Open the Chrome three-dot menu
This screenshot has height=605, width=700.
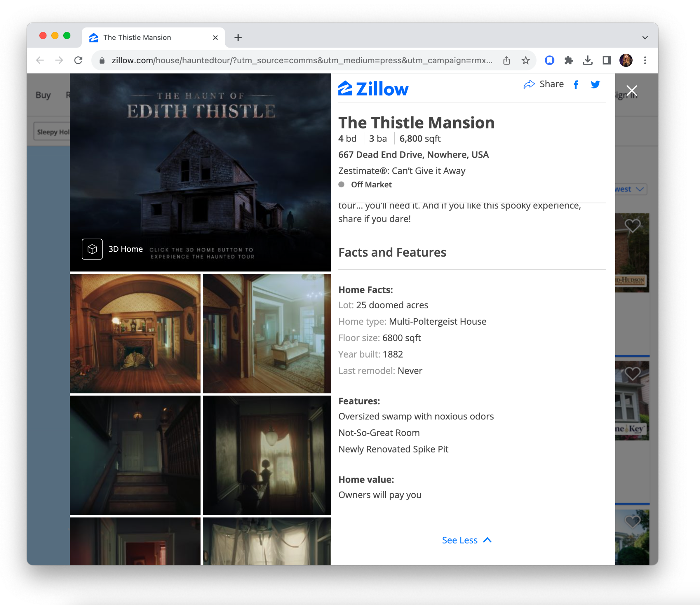pyautogui.click(x=645, y=60)
